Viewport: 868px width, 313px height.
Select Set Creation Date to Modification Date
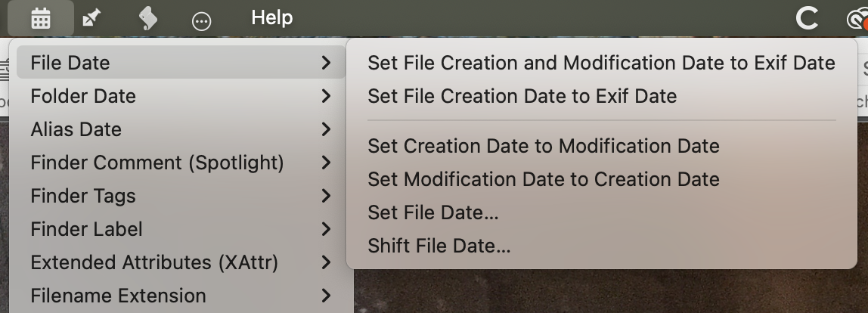[543, 146]
